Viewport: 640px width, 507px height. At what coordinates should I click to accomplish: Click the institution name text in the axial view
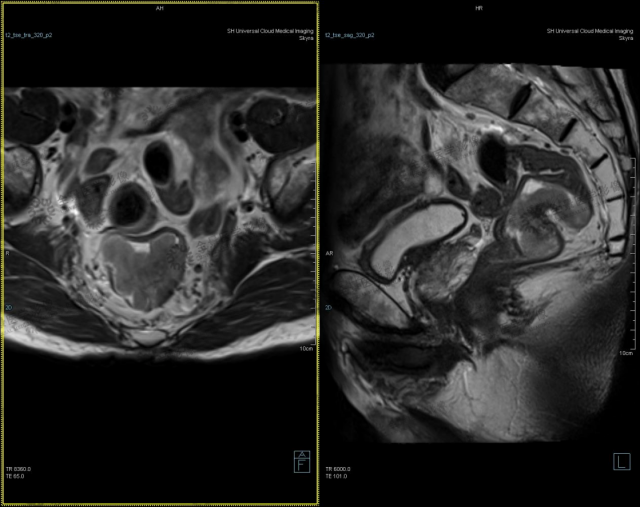(x=270, y=31)
